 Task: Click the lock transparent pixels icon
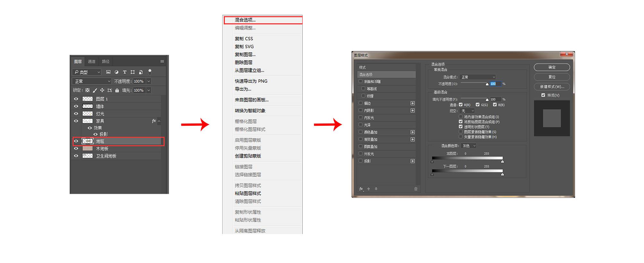click(x=88, y=90)
